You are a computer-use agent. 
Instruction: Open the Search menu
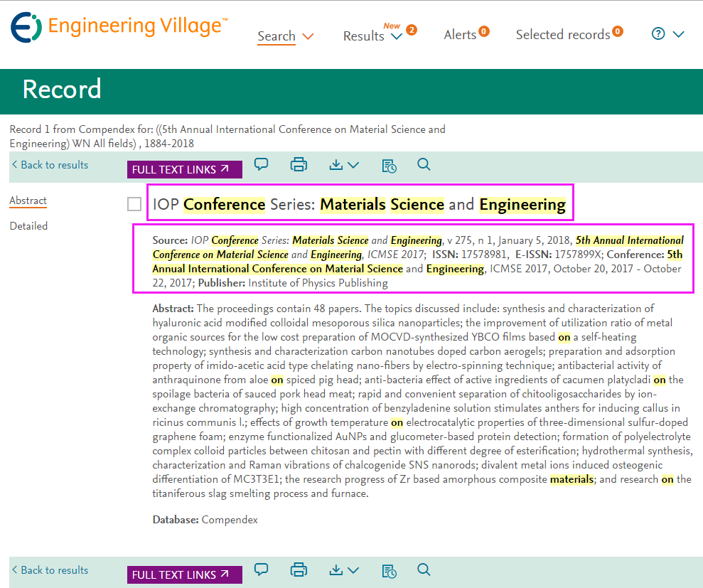tap(277, 36)
